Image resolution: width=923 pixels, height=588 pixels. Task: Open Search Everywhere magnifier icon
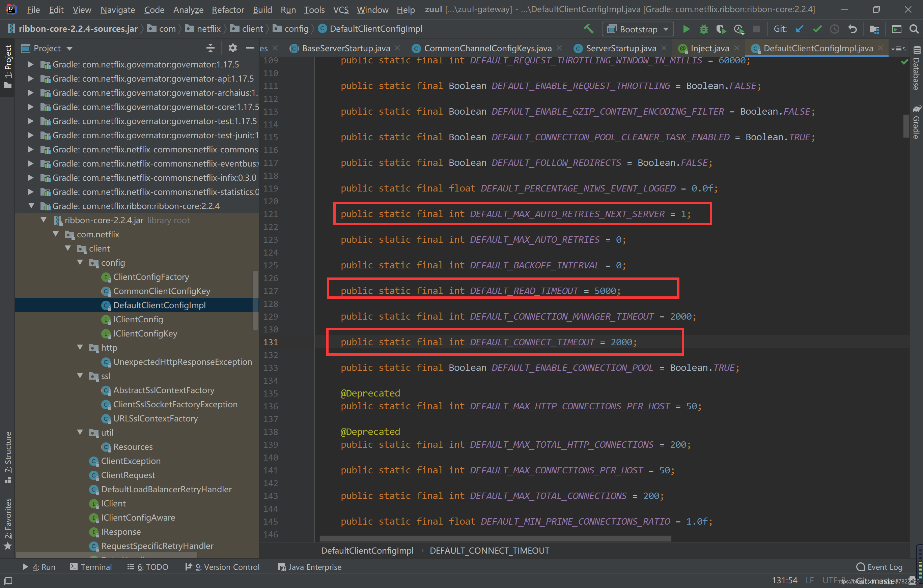(914, 29)
